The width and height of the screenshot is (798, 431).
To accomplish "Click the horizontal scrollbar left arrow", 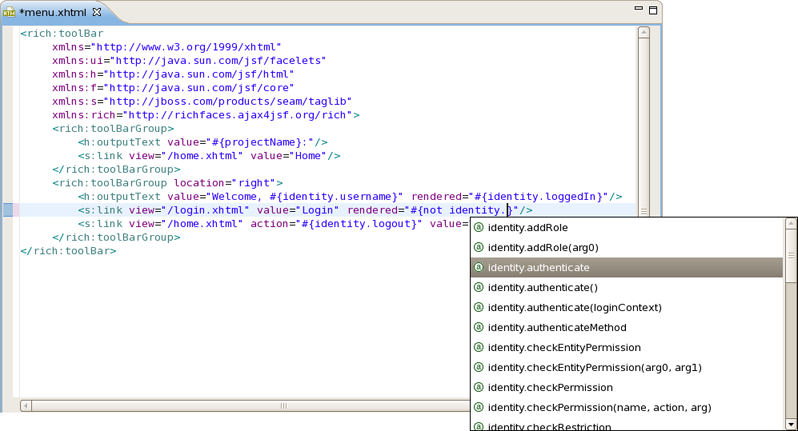I will click(x=26, y=406).
